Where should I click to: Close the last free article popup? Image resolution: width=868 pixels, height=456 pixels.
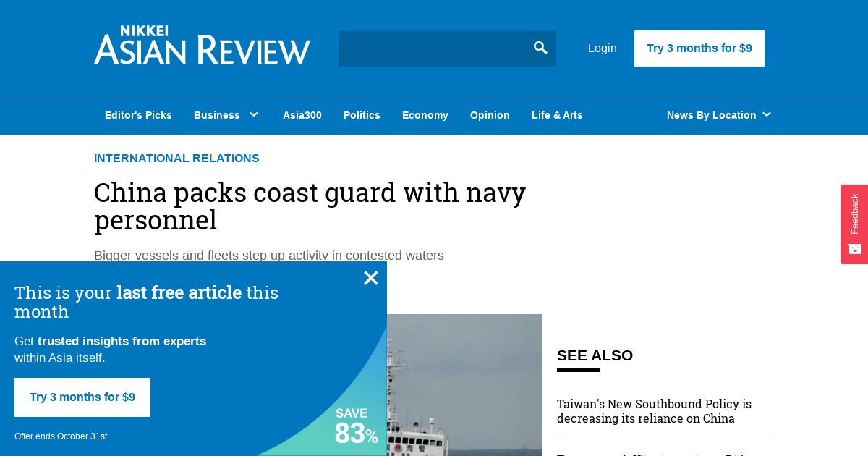[371, 278]
